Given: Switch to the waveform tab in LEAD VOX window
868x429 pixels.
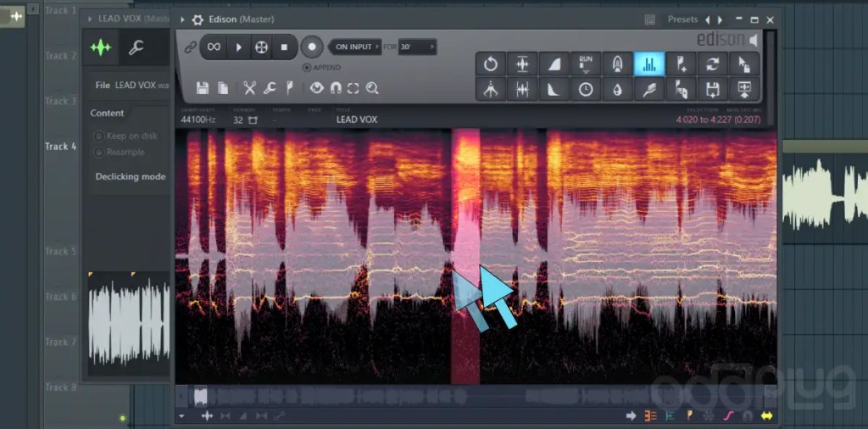Looking at the screenshot, I should click(x=101, y=48).
